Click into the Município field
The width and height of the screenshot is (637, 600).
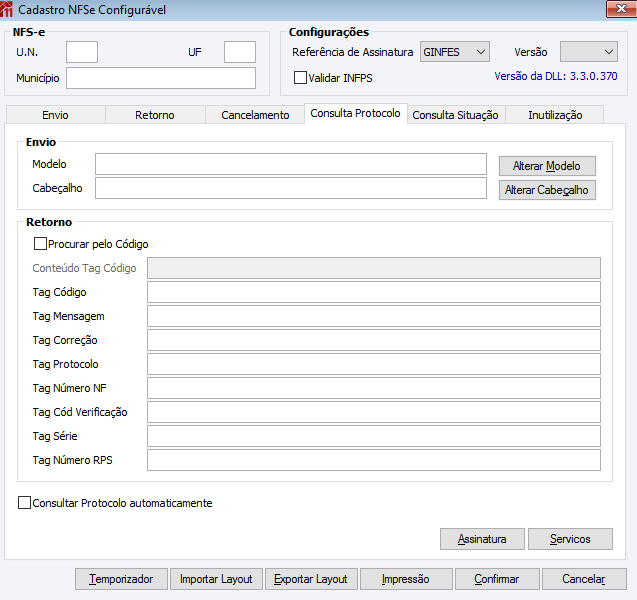point(161,78)
